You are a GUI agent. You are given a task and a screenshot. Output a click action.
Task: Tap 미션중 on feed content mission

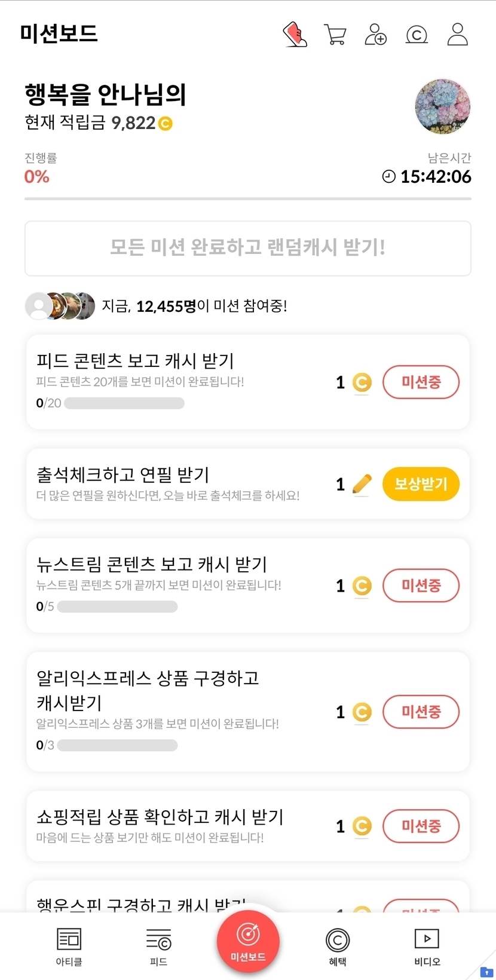(x=421, y=382)
